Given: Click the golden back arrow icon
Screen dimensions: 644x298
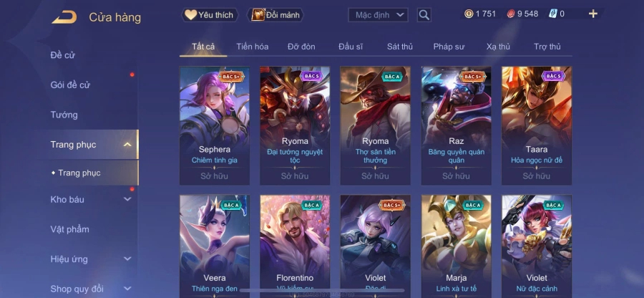Looking at the screenshot, I should 64,17.
